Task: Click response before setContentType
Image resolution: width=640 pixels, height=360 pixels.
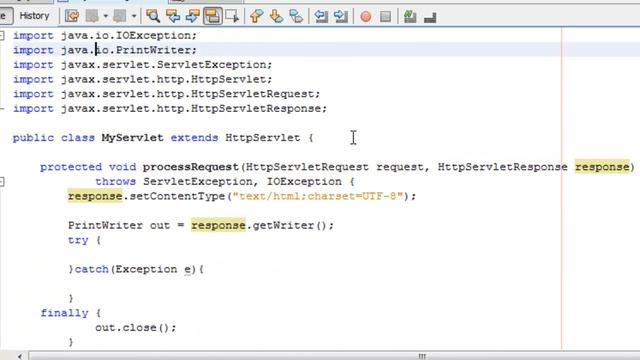Action: pyautogui.click(x=95, y=196)
